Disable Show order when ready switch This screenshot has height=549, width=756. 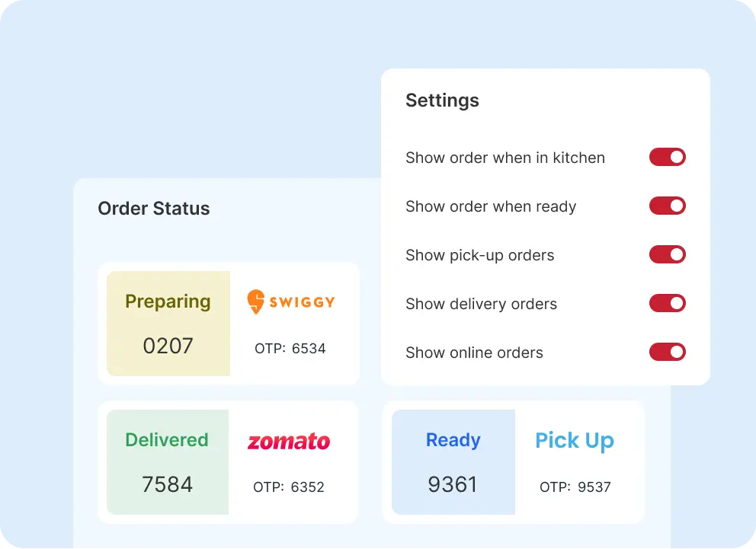coord(667,206)
